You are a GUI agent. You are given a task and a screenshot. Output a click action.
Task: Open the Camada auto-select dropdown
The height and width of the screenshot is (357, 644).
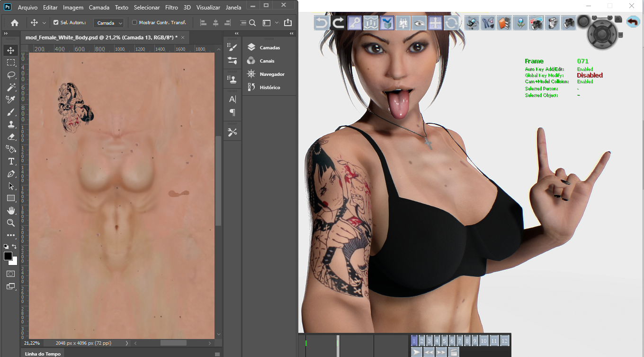pyautogui.click(x=108, y=23)
